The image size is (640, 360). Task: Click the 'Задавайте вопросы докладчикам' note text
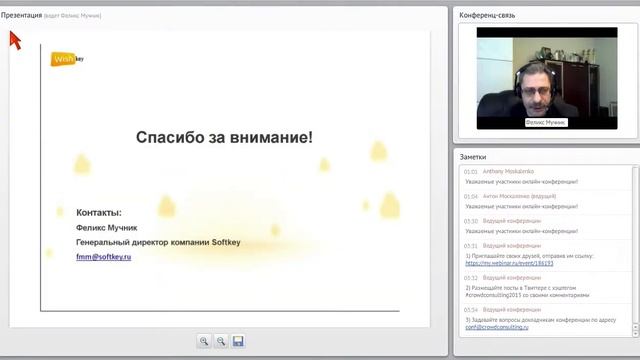540,320
